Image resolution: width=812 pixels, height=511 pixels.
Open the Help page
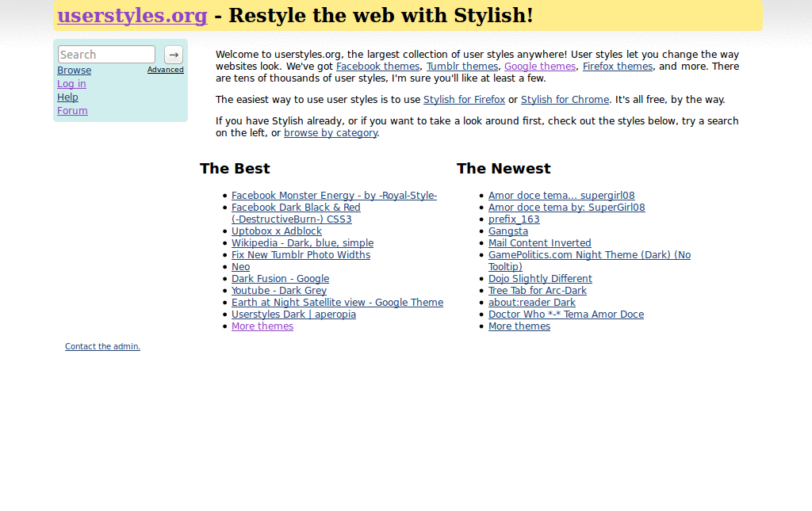click(67, 97)
